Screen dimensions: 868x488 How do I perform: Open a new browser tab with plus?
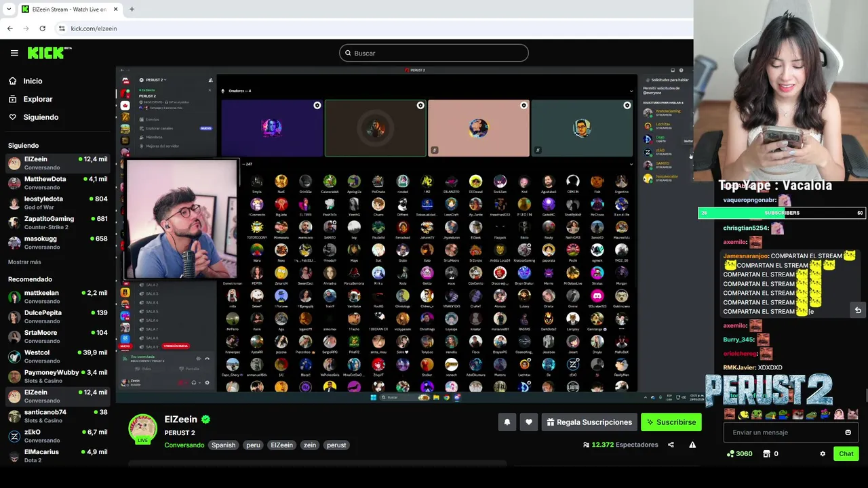tap(132, 9)
